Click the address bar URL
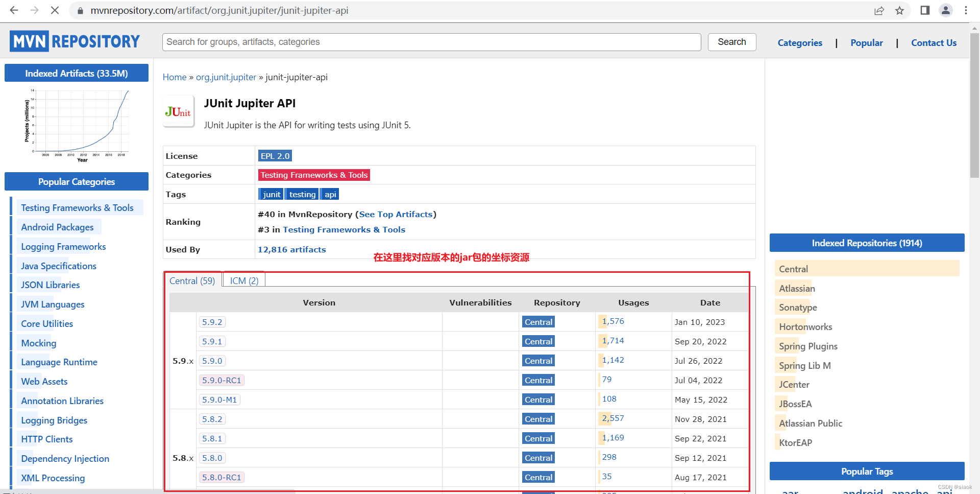This screenshot has width=980, height=494. 219,11
